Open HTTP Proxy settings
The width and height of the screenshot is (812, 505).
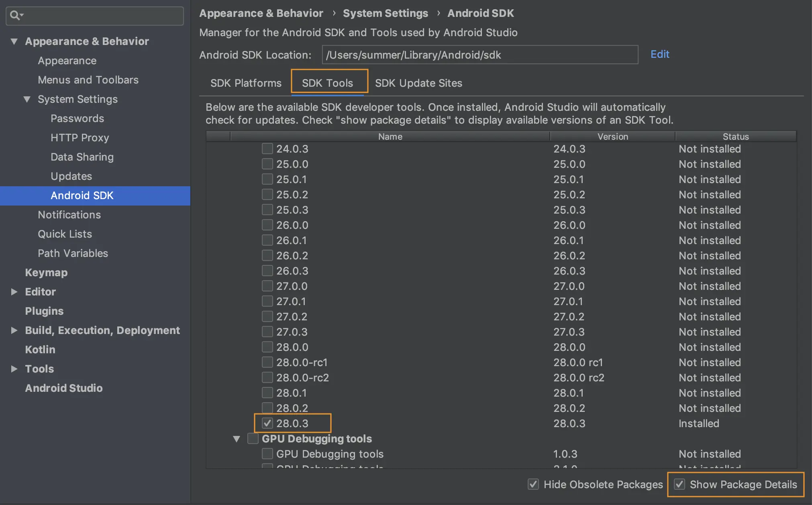pyautogui.click(x=80, y=138)
